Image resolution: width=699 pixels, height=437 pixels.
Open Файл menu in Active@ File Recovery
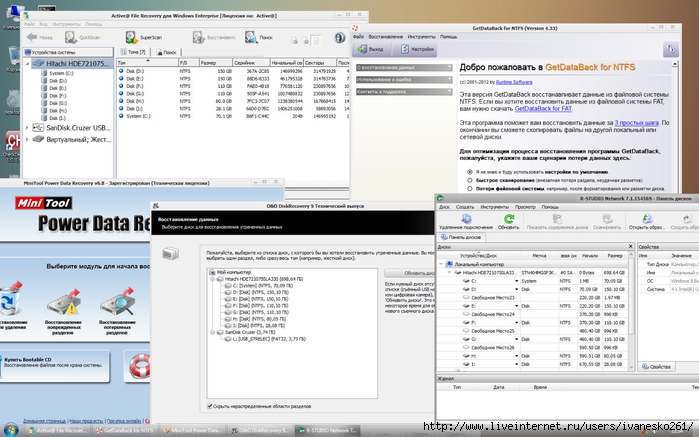click(29, 24)
